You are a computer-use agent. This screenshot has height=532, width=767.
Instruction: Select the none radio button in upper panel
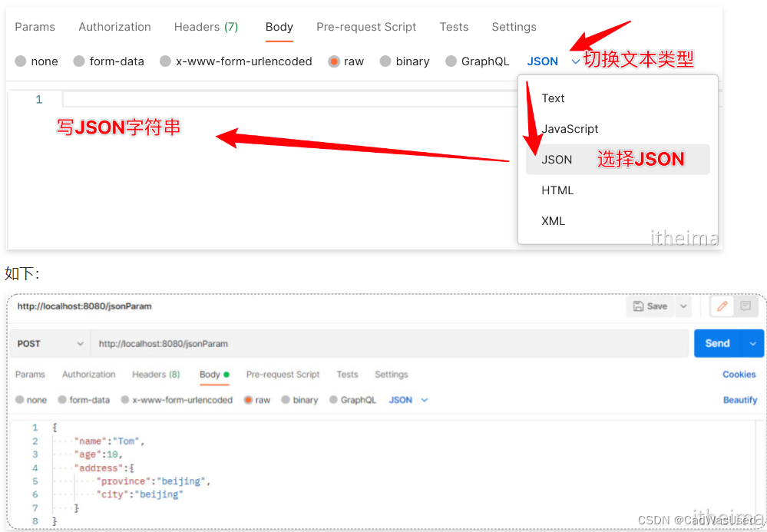point(21,61)
